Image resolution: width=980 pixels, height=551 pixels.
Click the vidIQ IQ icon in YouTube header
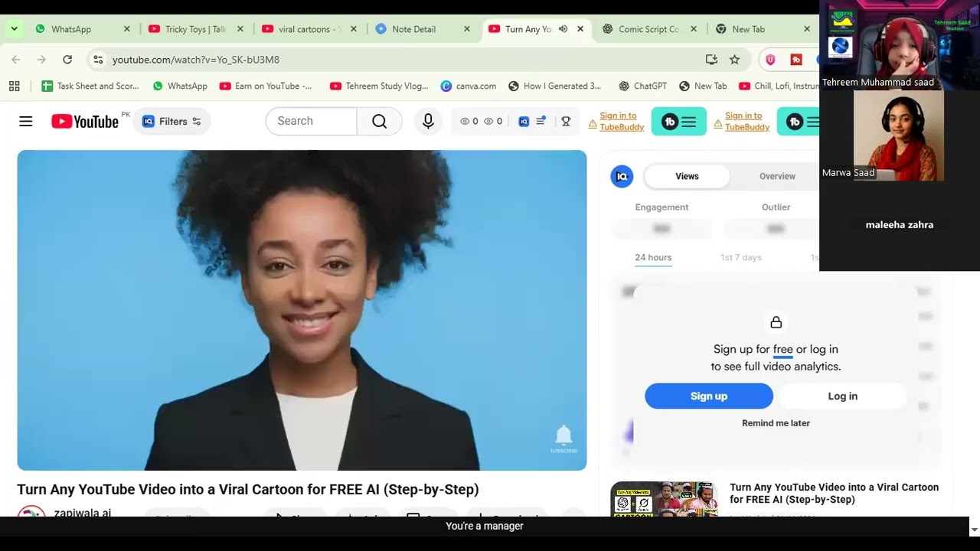[524, 121]
